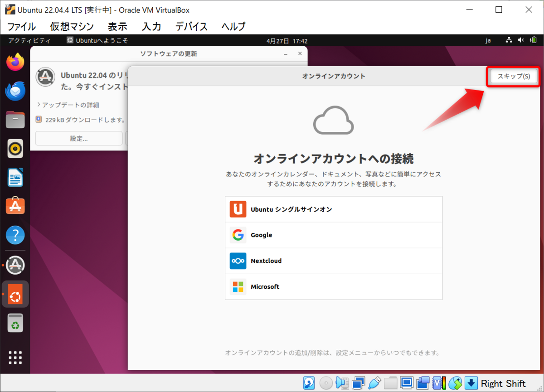Click 229 kB ダウンロードします text

coord(85,120)
